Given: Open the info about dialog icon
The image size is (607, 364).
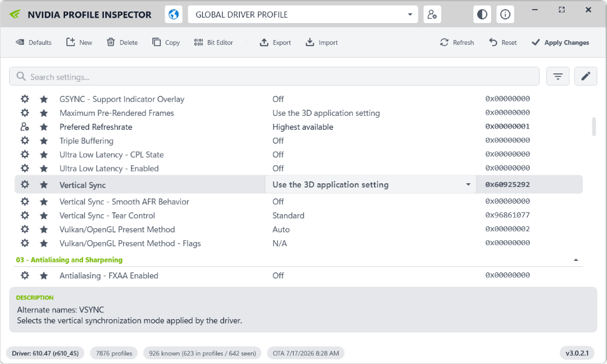Looking at the screenshot, I should [505, 15].
